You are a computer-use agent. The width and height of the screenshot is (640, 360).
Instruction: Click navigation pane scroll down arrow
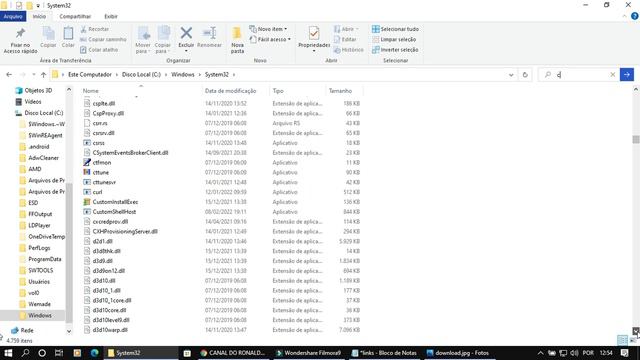[x=69, y=331]
